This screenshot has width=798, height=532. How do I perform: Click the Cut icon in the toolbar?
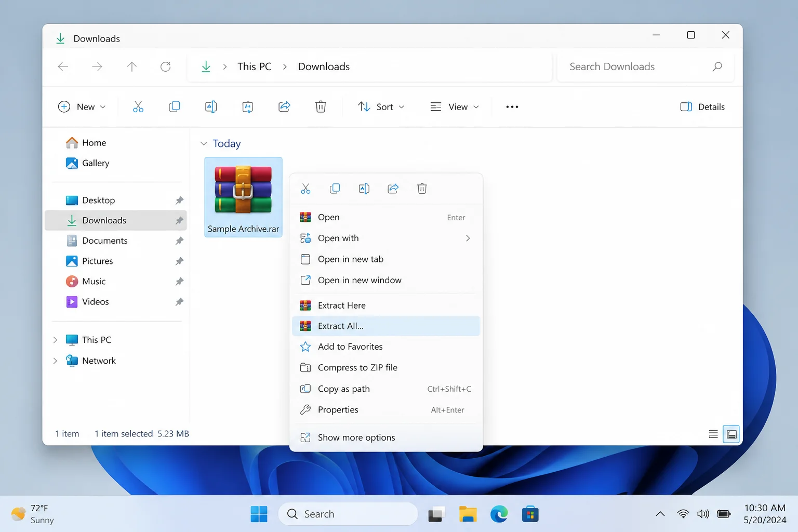(138, 107)
